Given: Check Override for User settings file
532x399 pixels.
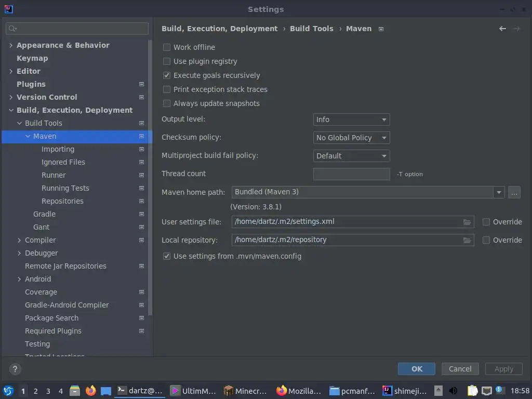Looking at the screenshot, I should coord(486,222).
